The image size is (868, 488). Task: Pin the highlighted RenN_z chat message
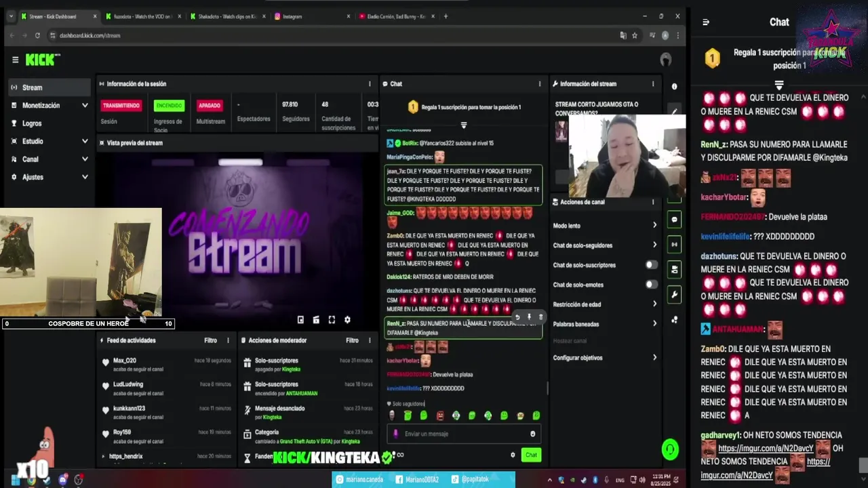529,317
